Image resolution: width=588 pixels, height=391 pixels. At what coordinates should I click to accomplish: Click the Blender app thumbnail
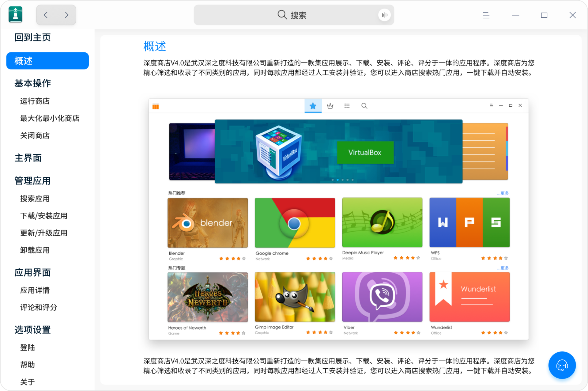(x=208, y=222)
